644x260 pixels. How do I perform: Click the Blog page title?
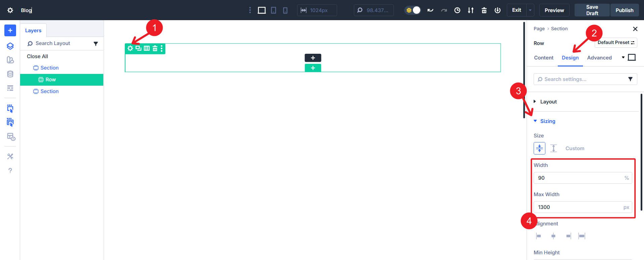point(26,10)
